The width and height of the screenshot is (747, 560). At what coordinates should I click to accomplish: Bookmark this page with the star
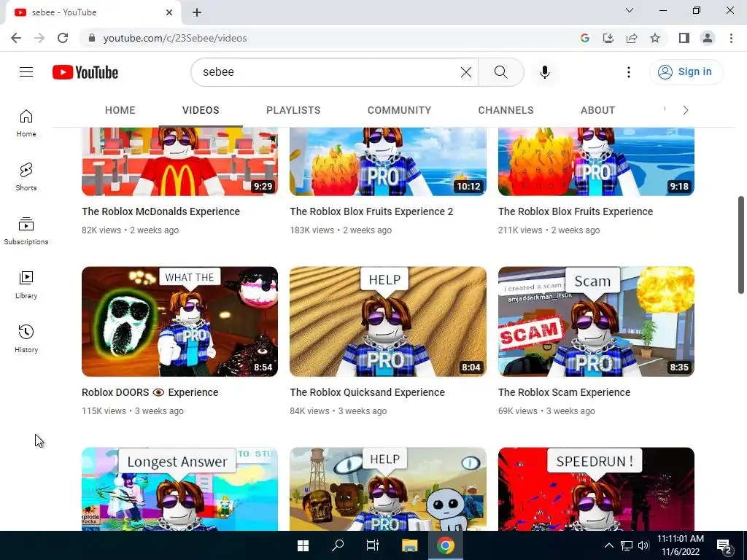click(655, 38)
